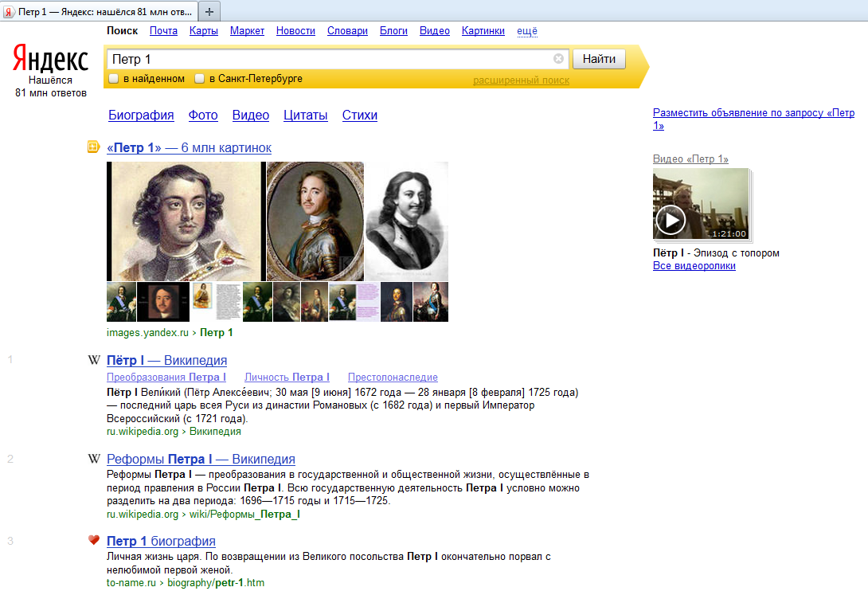Viewport: 868px width, 591px height.
Task: Open the Стихи refinement link
Action: coord(360,115)
